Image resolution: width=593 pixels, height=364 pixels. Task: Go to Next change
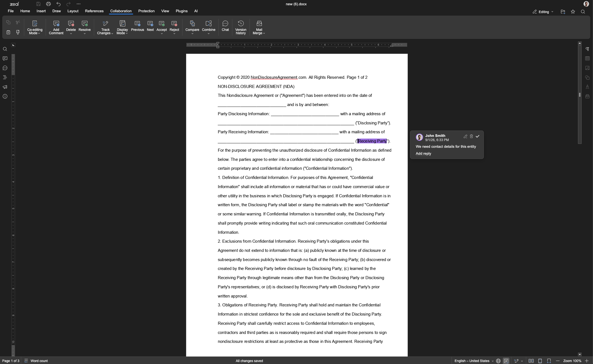coord(150,26)
